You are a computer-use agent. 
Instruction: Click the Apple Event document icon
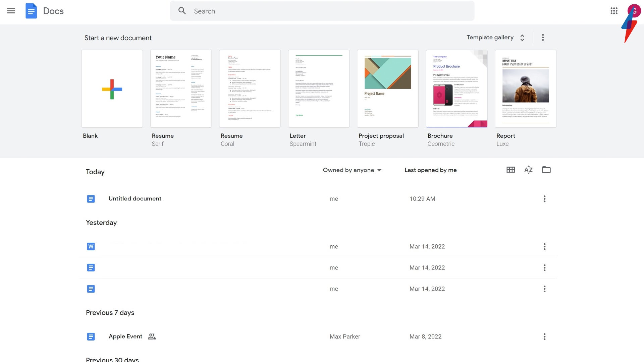click(91, 337)
